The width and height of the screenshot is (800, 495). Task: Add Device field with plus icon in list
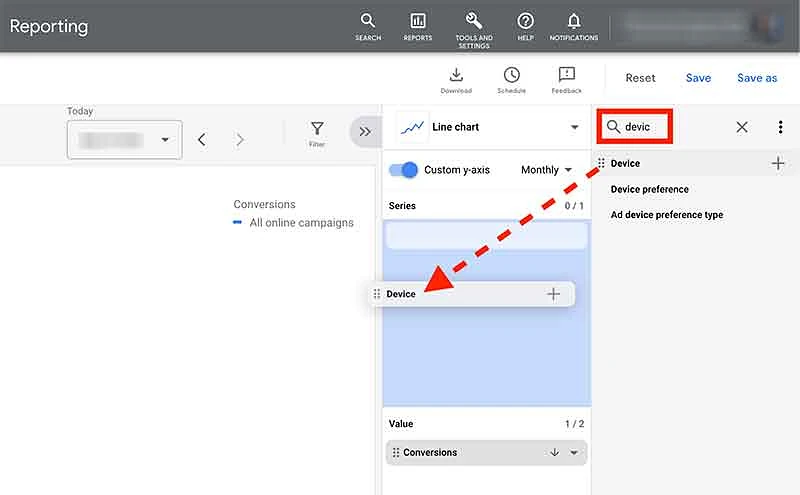pyautogui.click(x=778, y=163)
